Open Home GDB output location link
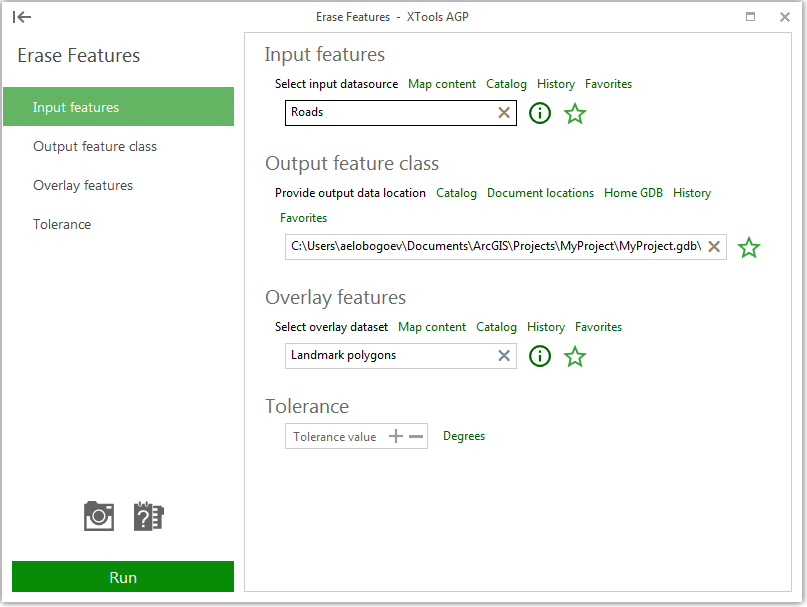This screenshot has height=607, width=807. pos(633,193)
